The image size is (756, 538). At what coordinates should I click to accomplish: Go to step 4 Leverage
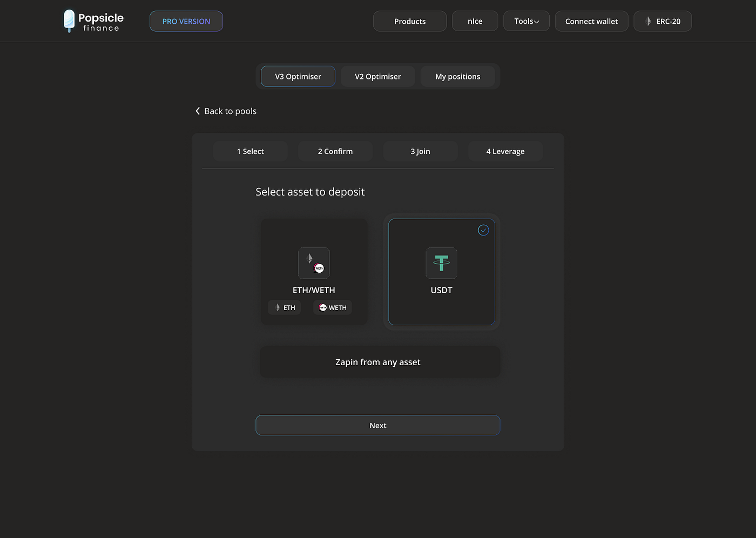[x=505, y=151]
